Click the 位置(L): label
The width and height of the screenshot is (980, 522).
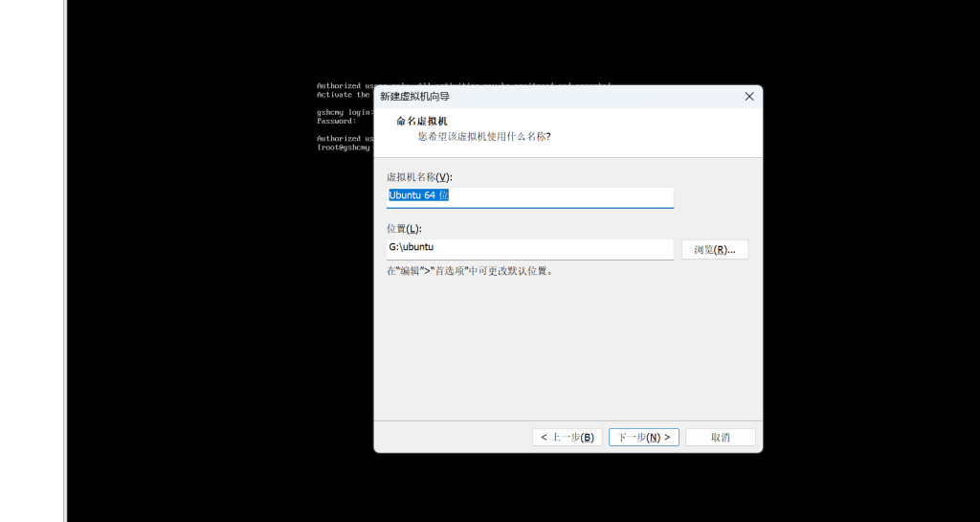tap(404, 228)
